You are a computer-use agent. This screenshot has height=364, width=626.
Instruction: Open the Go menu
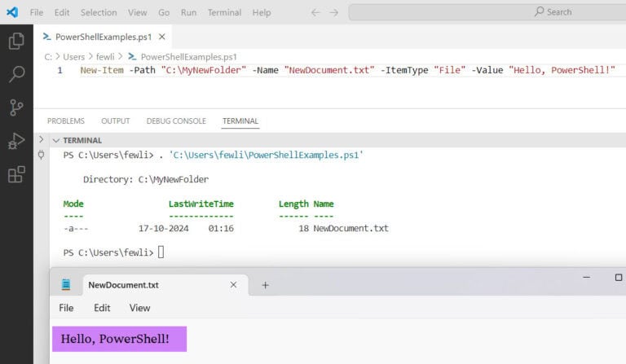(164, 13)
